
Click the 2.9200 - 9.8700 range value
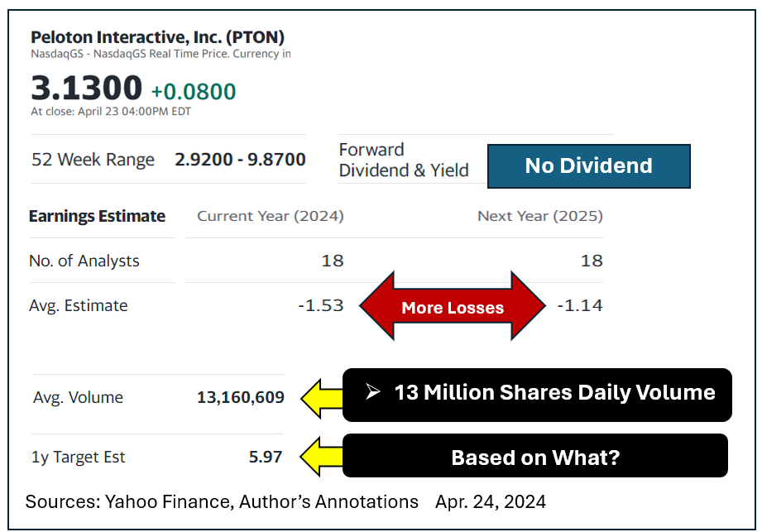point(240,160)
